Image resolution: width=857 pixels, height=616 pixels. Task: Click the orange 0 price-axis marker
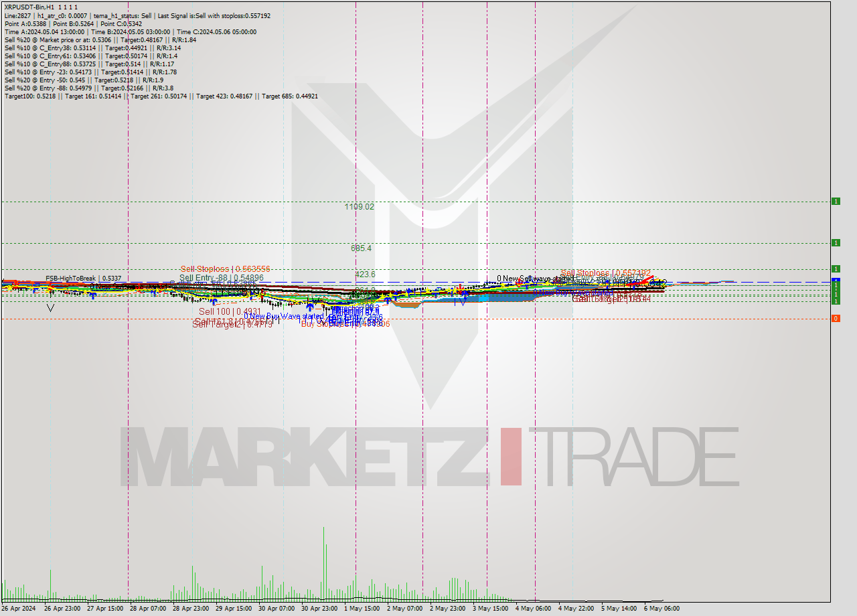(x=836, y=318)
